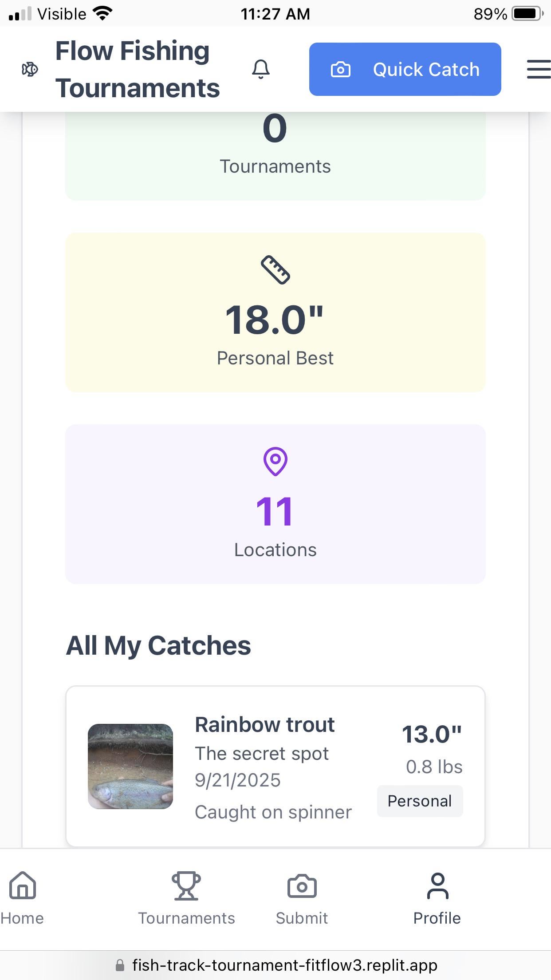The width and height of the screenshot is (551, 980).
Task: Tap the Quick Catch button
Action: (405, 69)
